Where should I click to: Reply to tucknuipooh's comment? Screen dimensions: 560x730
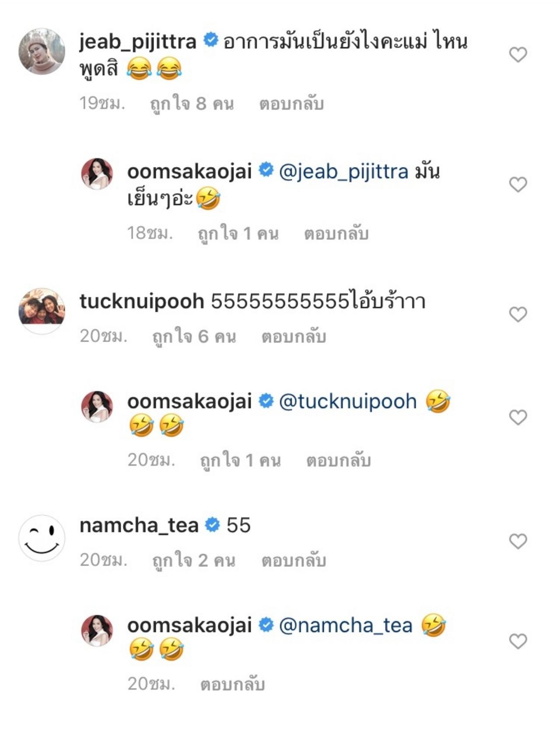coord(294,337)
